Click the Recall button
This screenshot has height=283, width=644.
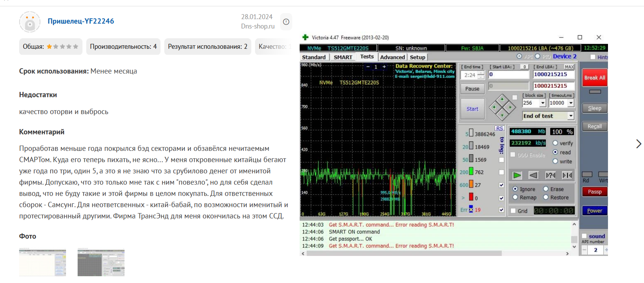(594, 126)
